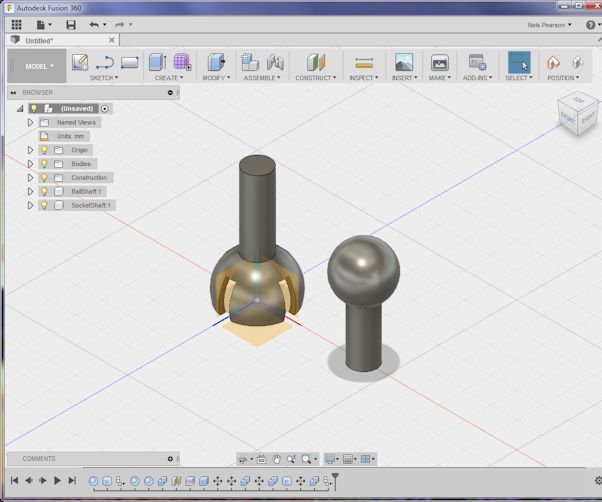Viewport: 602px width, 502px height.
Task: Click the Redo arrow
Action: click(x=120, y=25)
